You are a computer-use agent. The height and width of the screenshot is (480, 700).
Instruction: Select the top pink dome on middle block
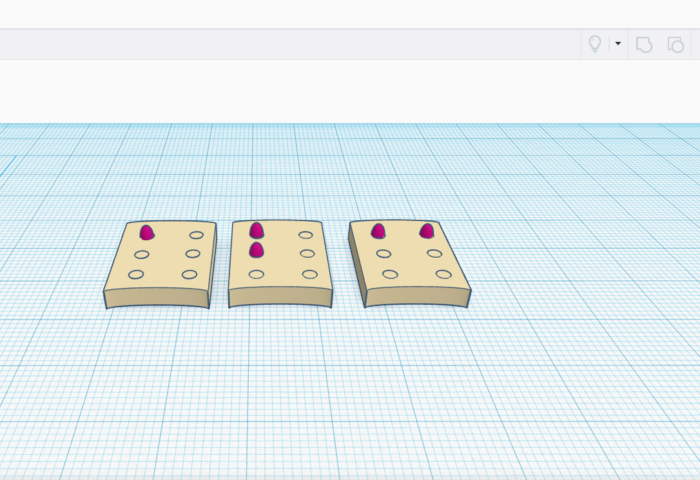(257, 230)
